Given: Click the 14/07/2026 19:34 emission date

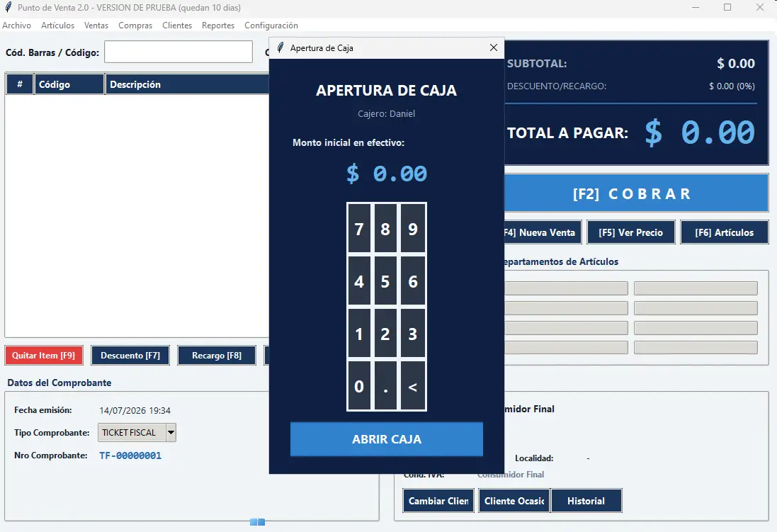Looking at the screenshot, I should coord(135,411).
